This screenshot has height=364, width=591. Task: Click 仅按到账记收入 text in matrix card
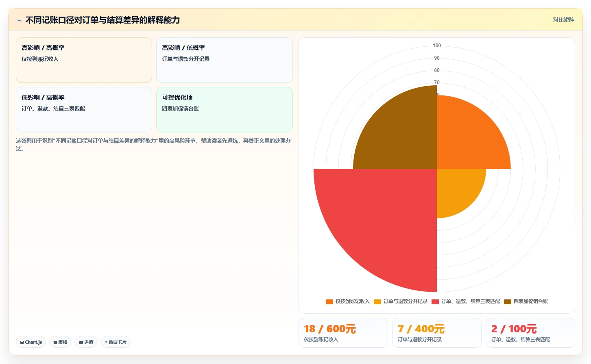point(40,59)
